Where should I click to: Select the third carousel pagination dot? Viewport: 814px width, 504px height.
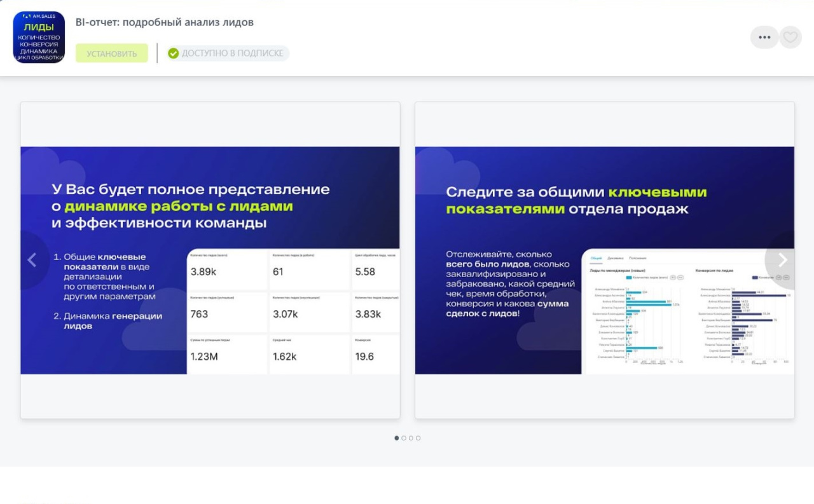411,438
